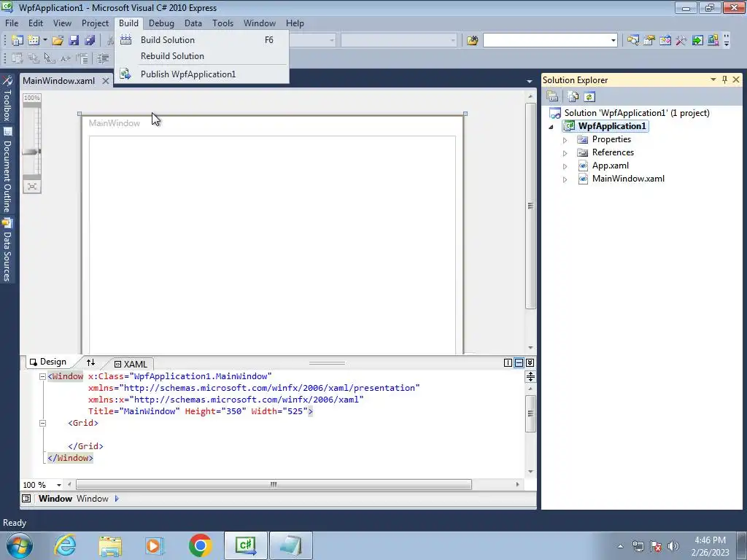Choose Publish WpfApplication1 menu entry

click(x=201, y=74)
